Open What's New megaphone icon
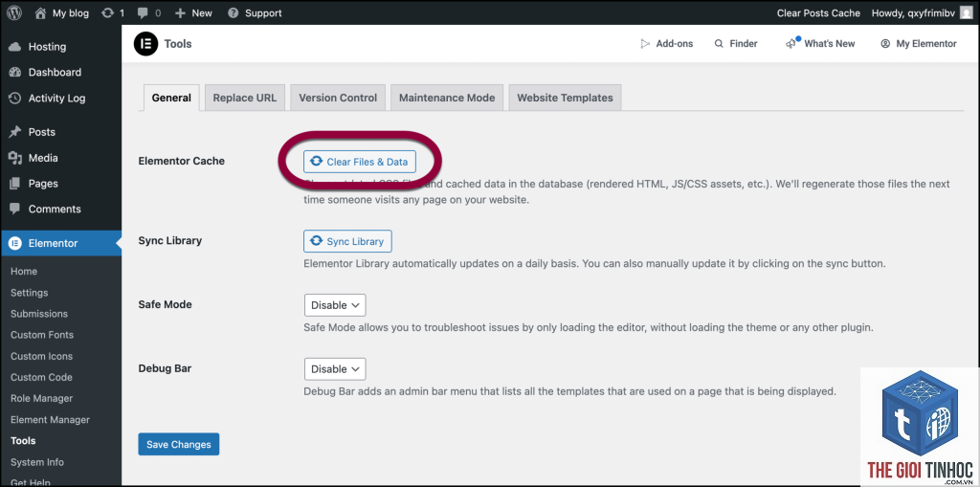 (x=791, y=43)
